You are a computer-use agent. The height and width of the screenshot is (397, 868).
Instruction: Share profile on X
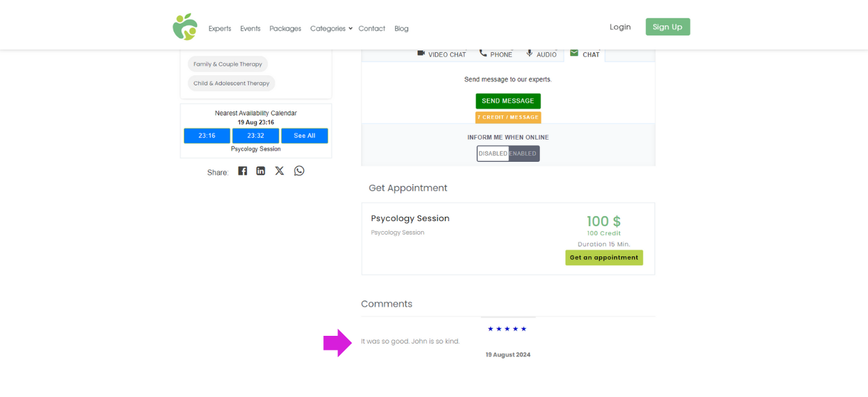click(279, 171)
